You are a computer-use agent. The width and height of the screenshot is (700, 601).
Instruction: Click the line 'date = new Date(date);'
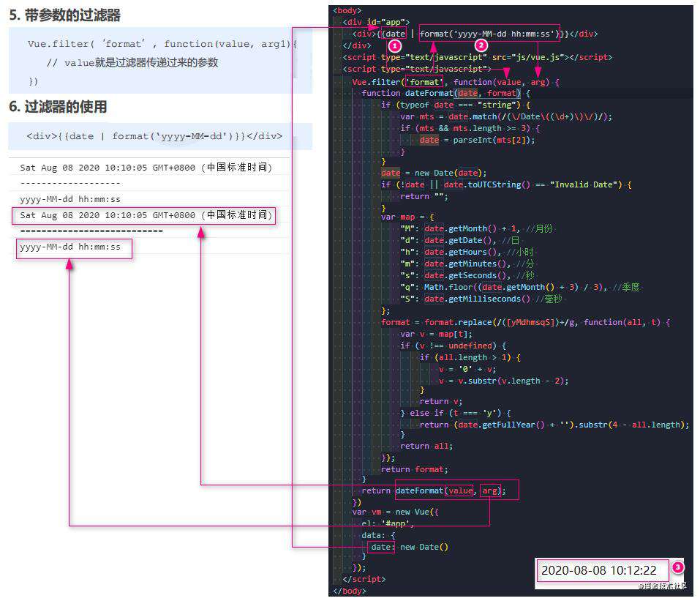[434, 173]
